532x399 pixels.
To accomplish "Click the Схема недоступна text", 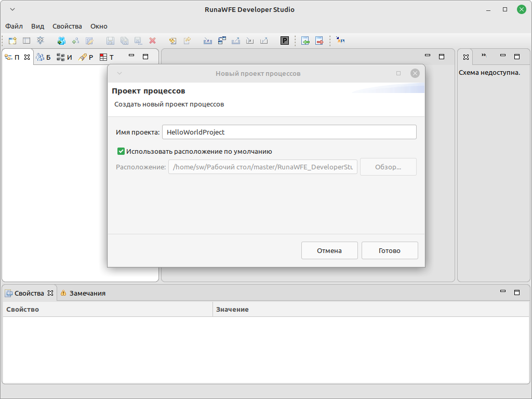I will point(489,72).
